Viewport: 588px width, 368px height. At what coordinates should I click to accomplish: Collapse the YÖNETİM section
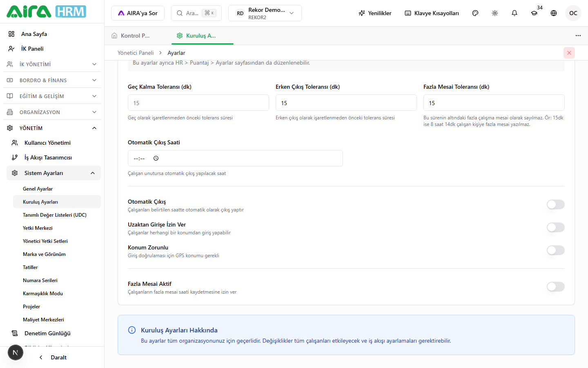click(52, 128)
